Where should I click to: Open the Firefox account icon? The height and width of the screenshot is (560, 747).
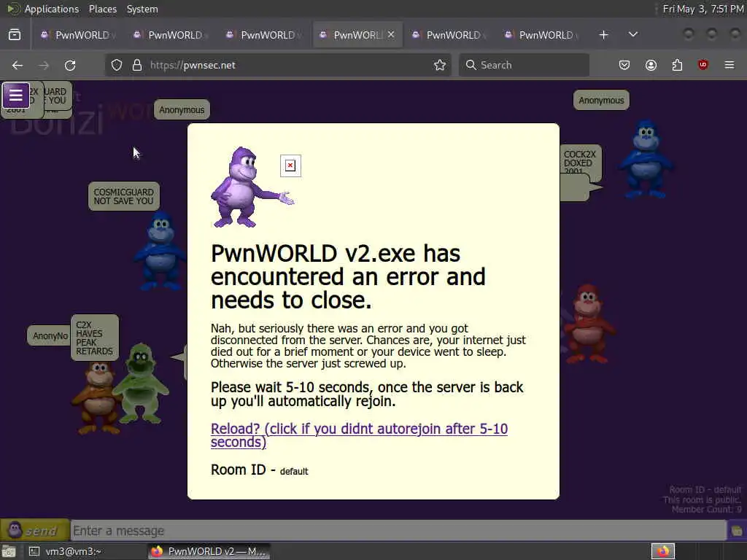(x=651, y=65)
